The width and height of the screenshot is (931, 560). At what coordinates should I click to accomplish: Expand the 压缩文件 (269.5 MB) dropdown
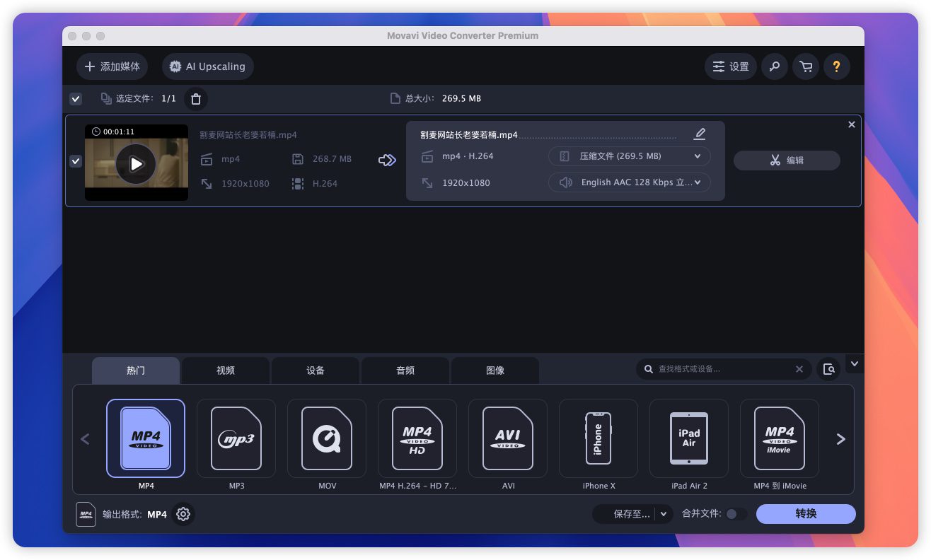click(629, 156)
